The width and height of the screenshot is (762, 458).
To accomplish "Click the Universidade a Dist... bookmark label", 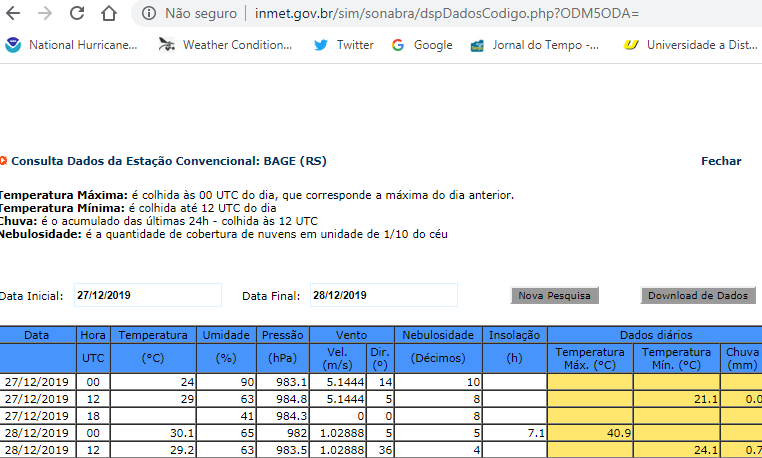I will [x=702, y=45].
